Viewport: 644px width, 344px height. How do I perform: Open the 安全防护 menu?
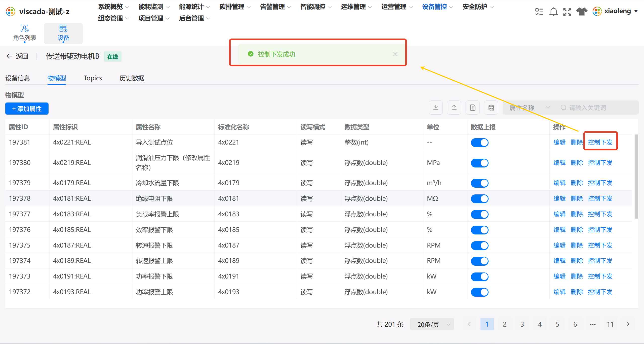[478, 7]
